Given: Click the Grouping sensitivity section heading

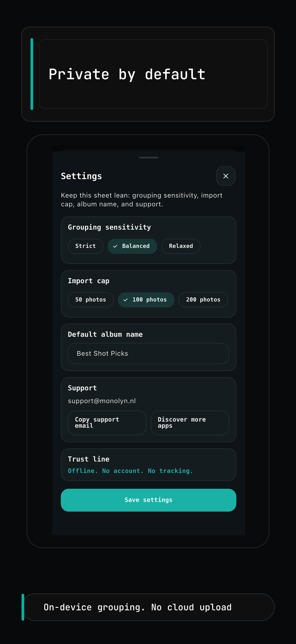Looking at the screenshot, I should coord(109,227).
